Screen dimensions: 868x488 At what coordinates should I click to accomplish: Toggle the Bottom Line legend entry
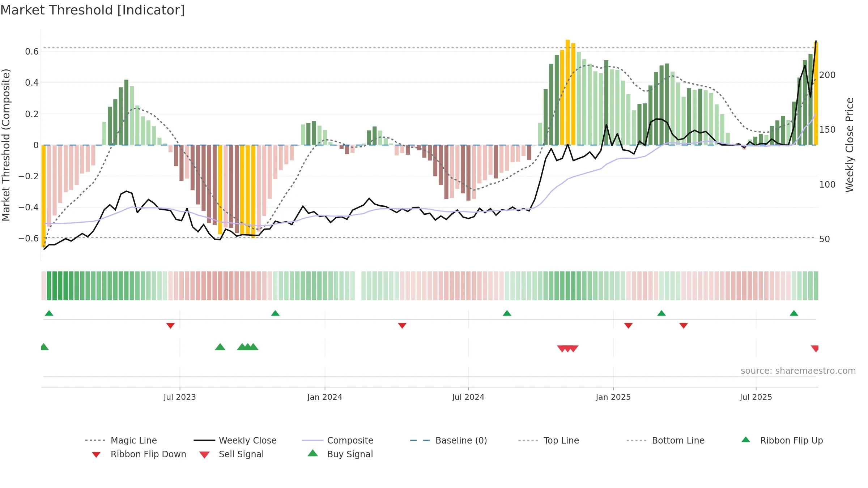click(665, 440)
